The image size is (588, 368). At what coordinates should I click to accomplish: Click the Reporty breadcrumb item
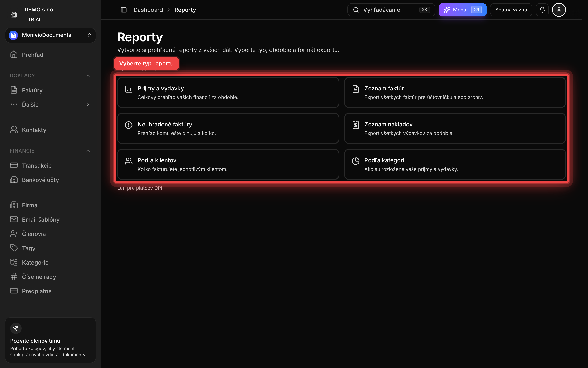(x=185, y=10)
